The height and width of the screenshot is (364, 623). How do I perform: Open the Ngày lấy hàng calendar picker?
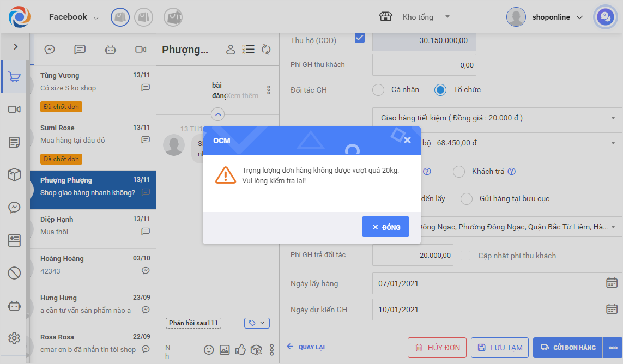pyautogui.click(x=612, y=283)
